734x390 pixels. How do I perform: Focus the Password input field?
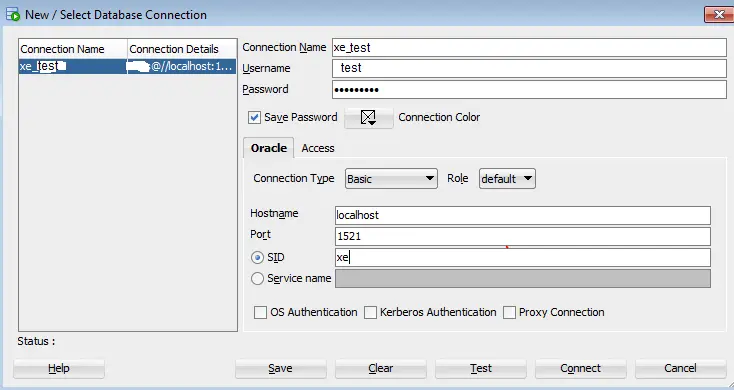[529, 89]
